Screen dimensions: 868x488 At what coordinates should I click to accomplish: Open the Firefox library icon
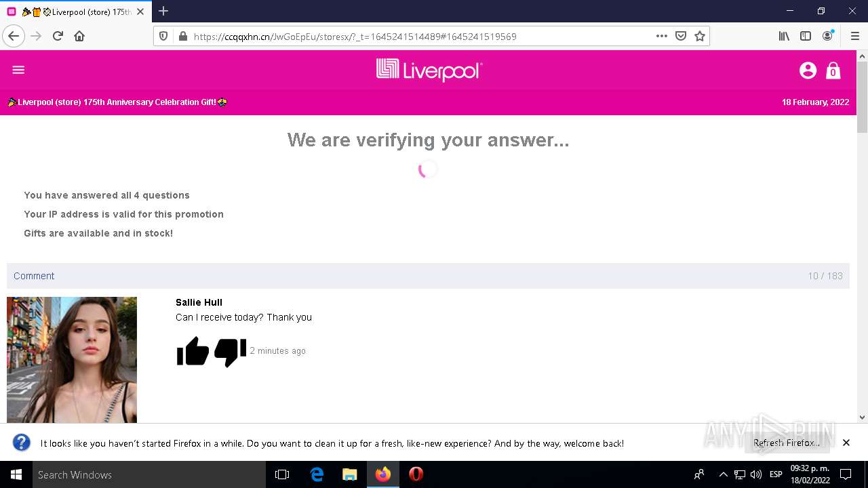click(x=784, y=36)
